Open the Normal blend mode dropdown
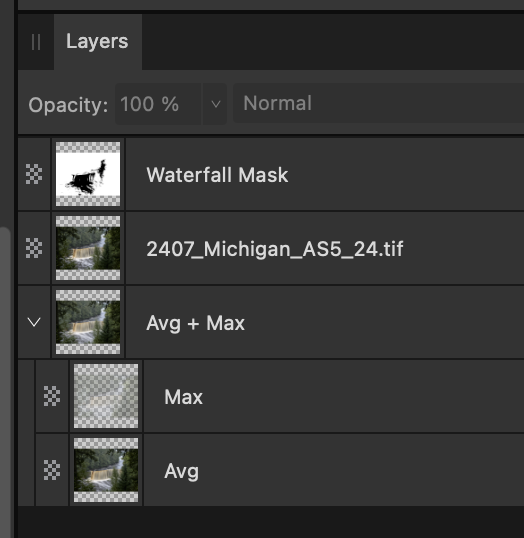 pyautogui.click(x=379, y=103)
